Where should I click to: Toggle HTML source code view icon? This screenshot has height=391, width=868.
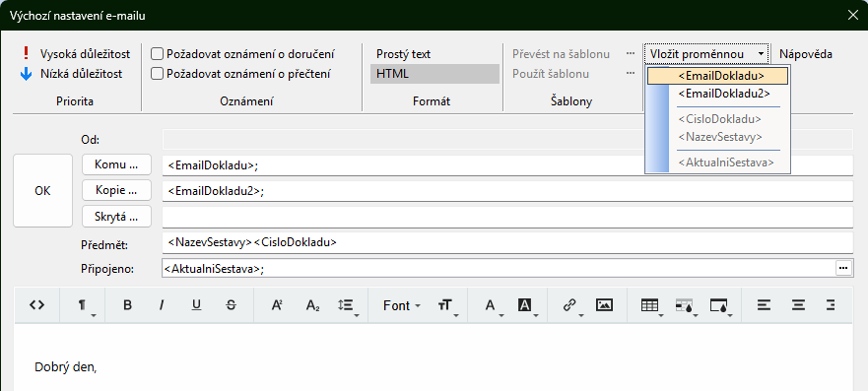tap(36, 305)
